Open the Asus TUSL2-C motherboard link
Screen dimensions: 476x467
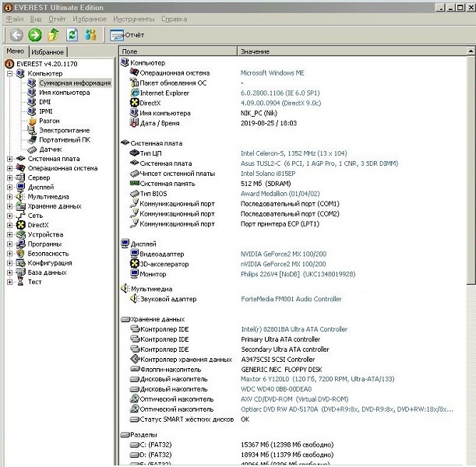pos(319,163)
